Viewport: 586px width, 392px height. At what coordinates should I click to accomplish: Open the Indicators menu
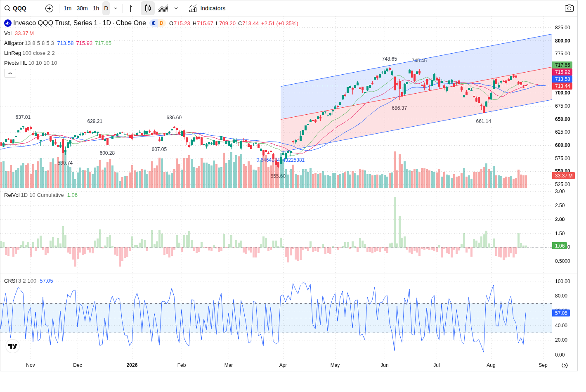point(207,8)
